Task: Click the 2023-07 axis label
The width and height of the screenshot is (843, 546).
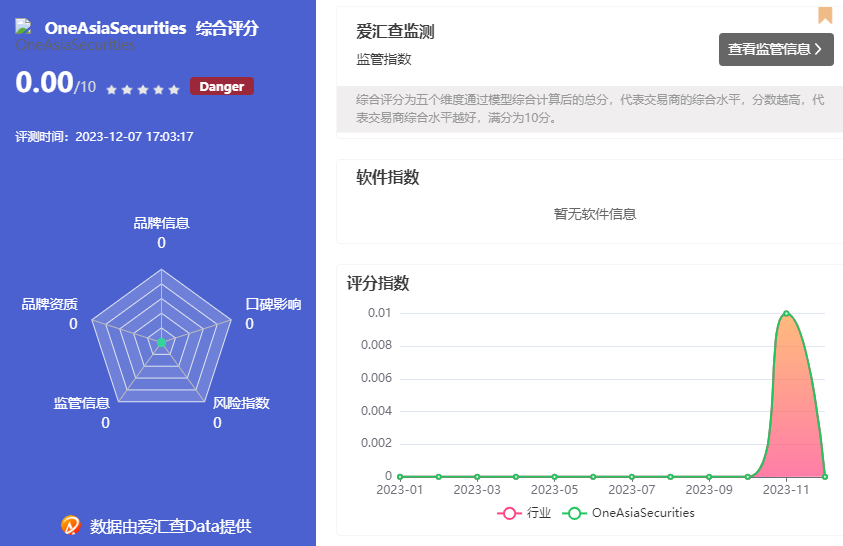Action: pyautogui.click(x=632, y=490)
